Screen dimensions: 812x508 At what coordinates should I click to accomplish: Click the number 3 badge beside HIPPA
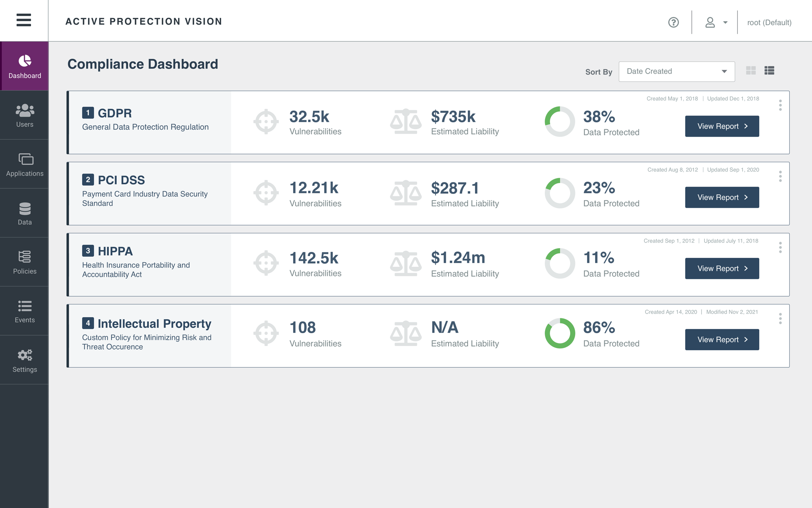point(88,251)
